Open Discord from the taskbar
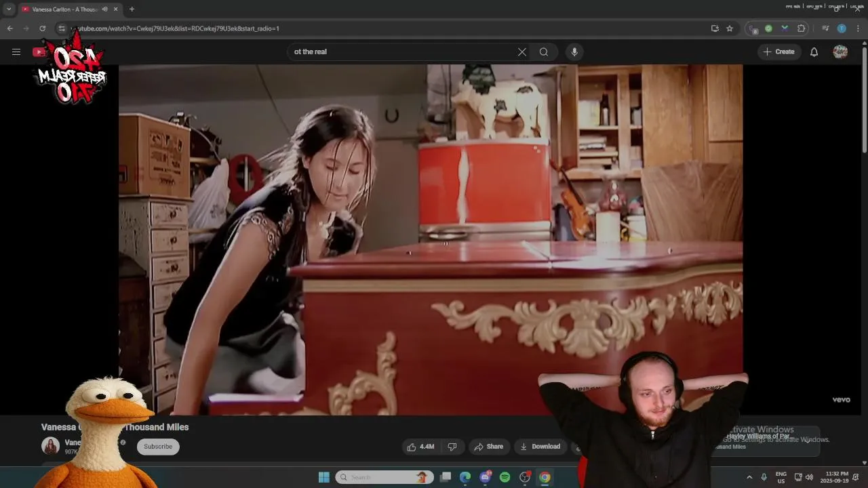Screen dimensions: 868x488 point(485,477)
